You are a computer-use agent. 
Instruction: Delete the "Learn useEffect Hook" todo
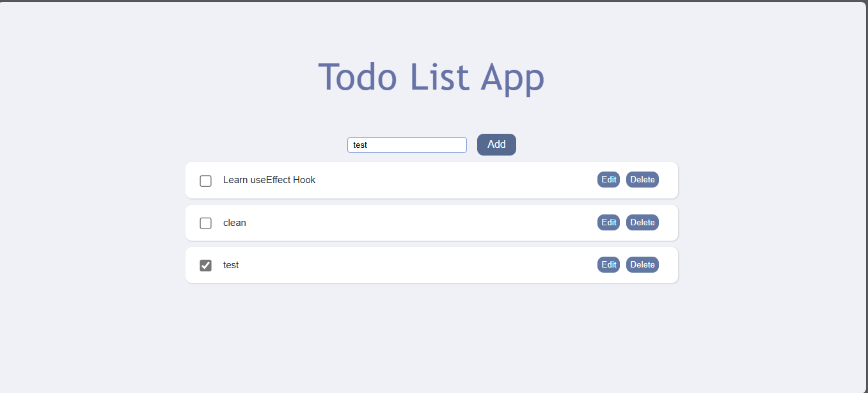pyautogui.click(x=642, y=179)
